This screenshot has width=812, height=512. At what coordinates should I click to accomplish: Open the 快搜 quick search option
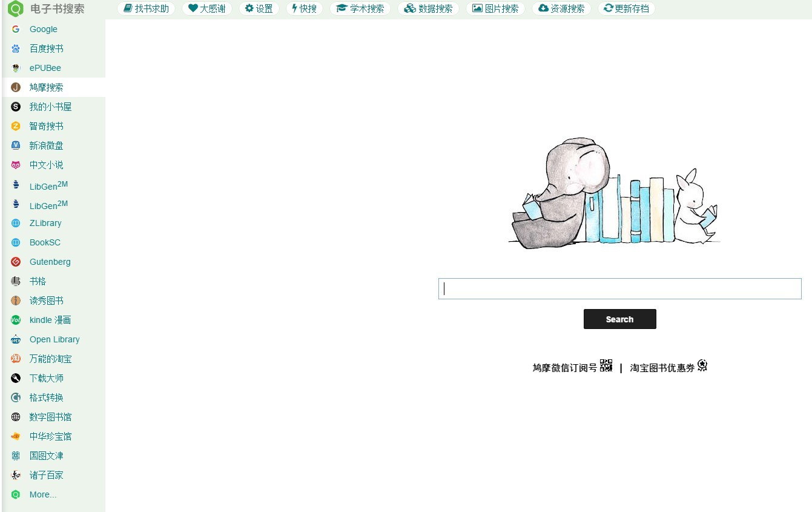(304, 8)
